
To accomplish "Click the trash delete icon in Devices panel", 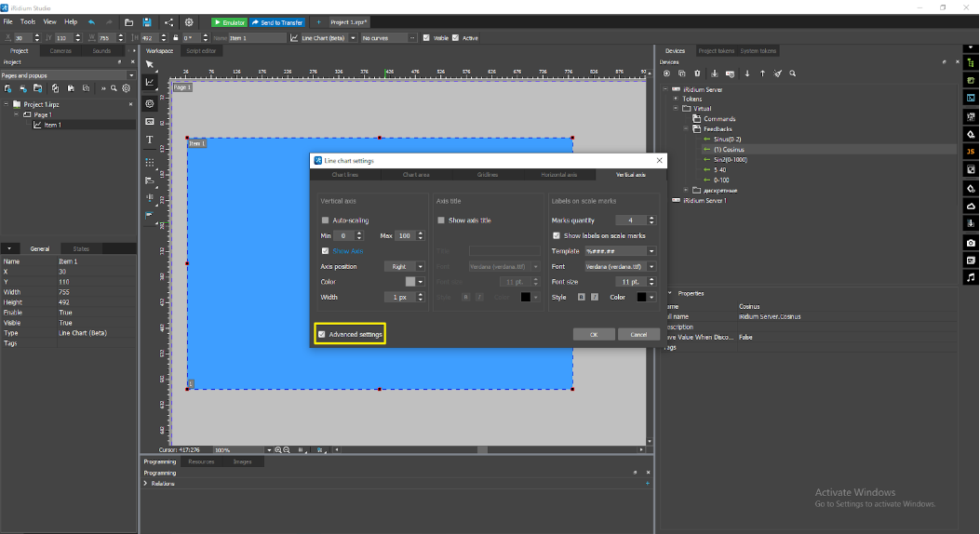I will (x=698, y=73).
